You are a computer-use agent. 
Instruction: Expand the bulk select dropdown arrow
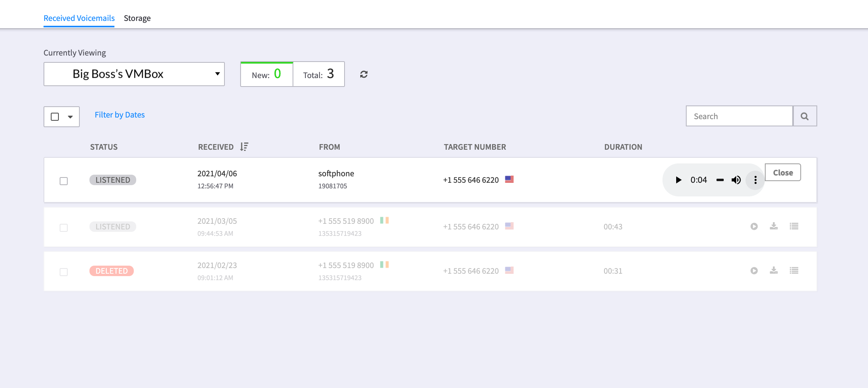coord(71,117)
